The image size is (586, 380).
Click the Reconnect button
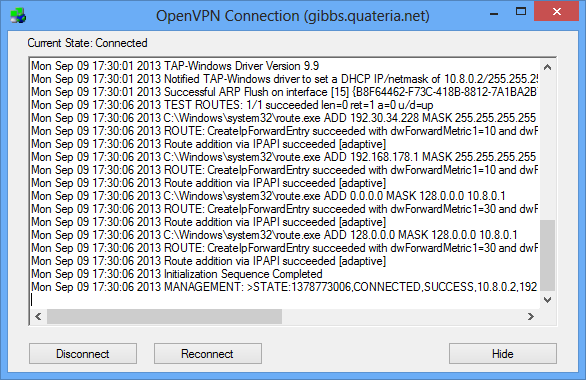pyautogui.click(x=207, y=353)
